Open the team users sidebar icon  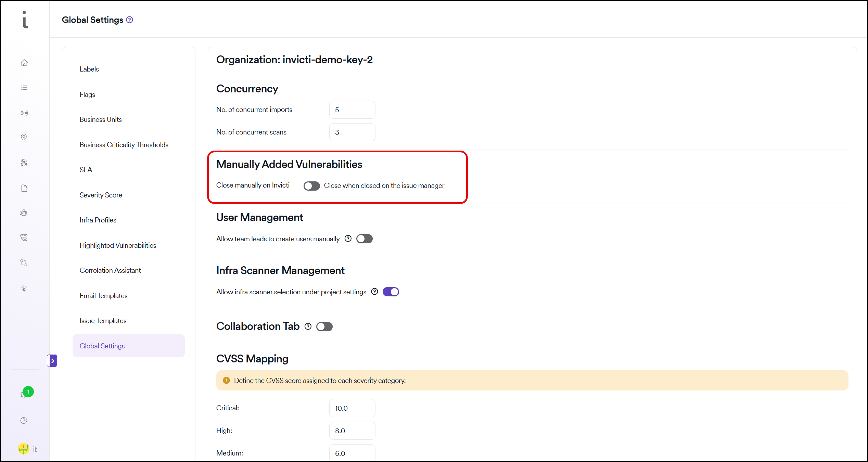coord(24,213)
